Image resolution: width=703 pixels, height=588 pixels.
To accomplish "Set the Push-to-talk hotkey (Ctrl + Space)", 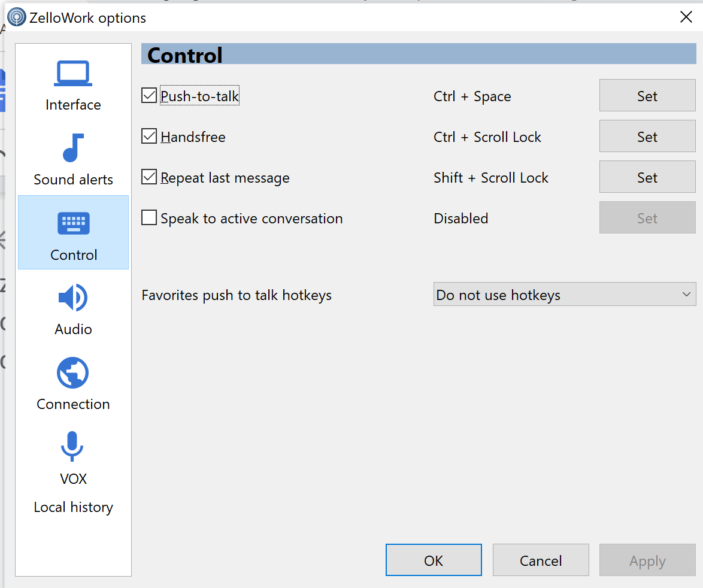I will point(647,95).
